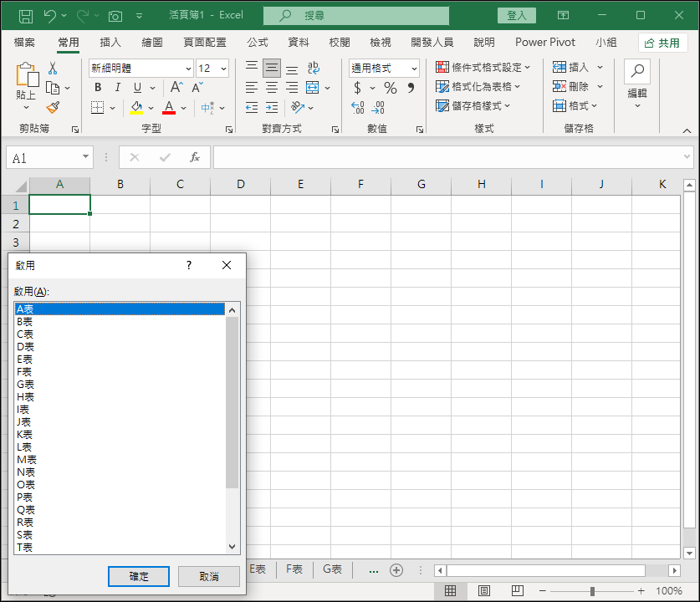Switch to Normal view grid icon
Image resolution: width=700 pixels, height=602 pixels.
pyautogui.click(x=451, y=591)
